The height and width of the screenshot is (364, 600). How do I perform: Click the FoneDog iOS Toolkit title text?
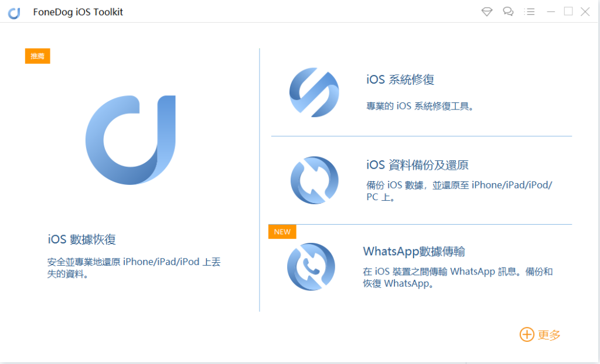tap(78, 12)
